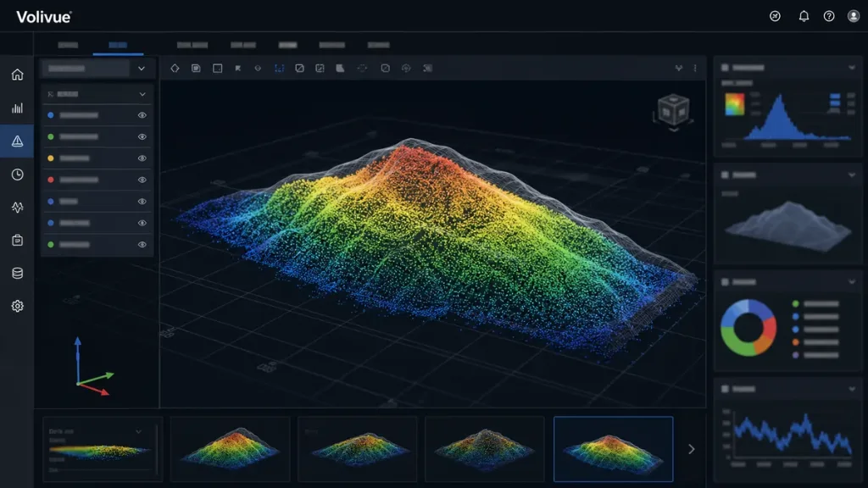Collapse the grey terrain preview panel chevron
Viewport: 868px width, 488px height.
click(x=851, y=175)
